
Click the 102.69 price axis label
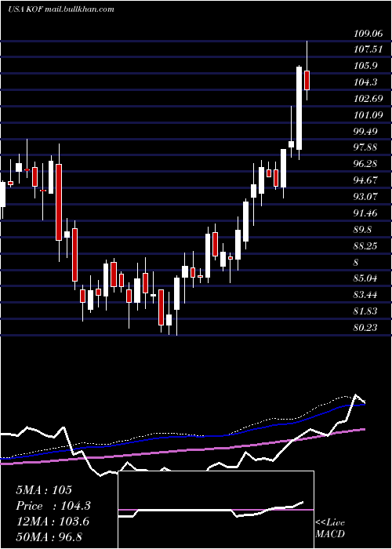368,99
